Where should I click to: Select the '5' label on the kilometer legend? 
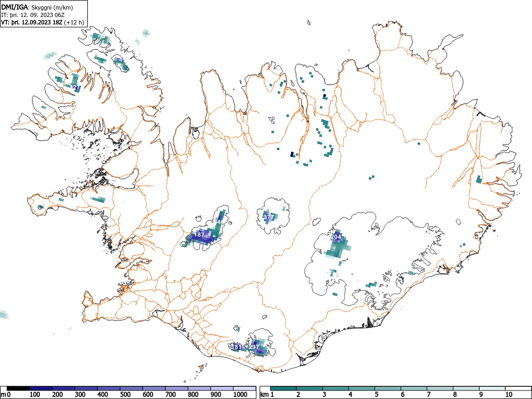pyautogui.click(x=377, y=395)
